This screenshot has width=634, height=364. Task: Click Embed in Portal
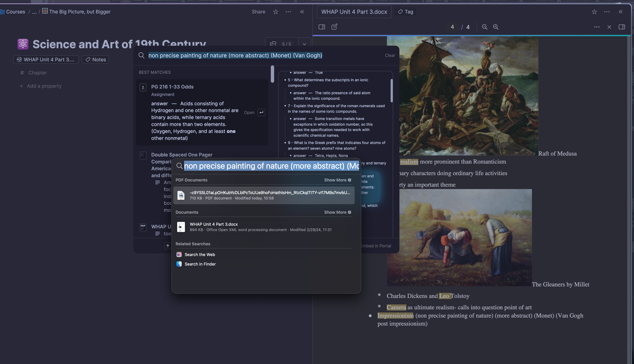(x=376, y=246)
